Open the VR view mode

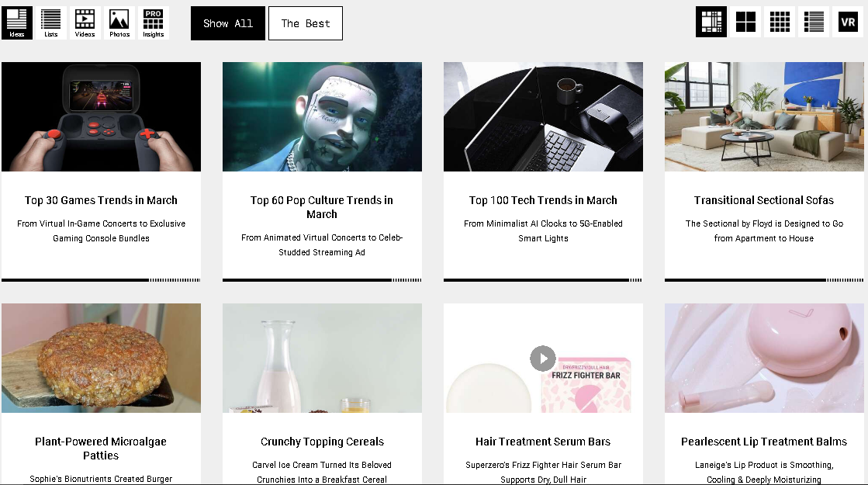click(x=848, y=23)
